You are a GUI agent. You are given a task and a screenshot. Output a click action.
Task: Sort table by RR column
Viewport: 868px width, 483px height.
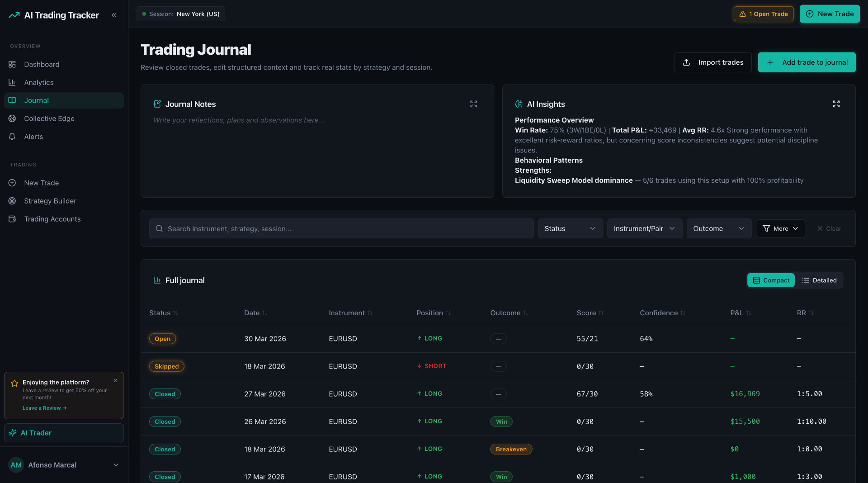tap(805, 313)
